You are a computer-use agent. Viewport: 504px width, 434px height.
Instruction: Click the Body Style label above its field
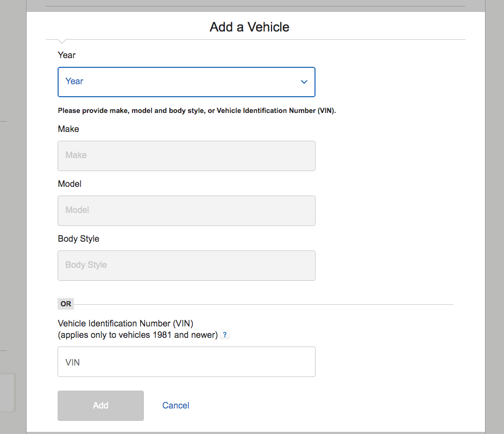pyautogui.click(x=78, y=238)
